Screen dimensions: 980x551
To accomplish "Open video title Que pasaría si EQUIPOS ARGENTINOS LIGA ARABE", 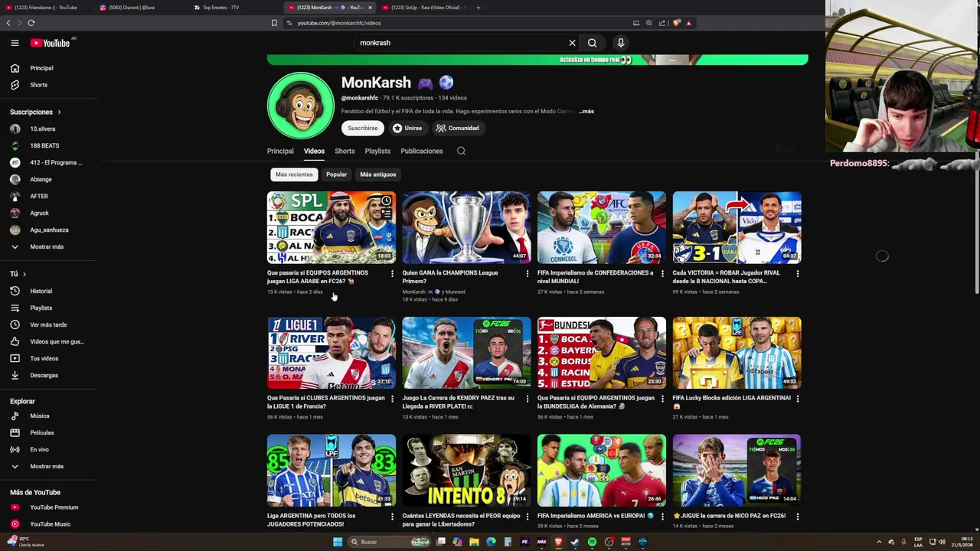I will pyautogui.click(x=318, y=276).
